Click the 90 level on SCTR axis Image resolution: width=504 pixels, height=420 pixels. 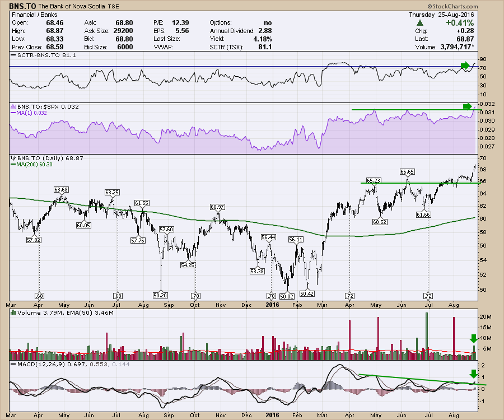[483, 59]
